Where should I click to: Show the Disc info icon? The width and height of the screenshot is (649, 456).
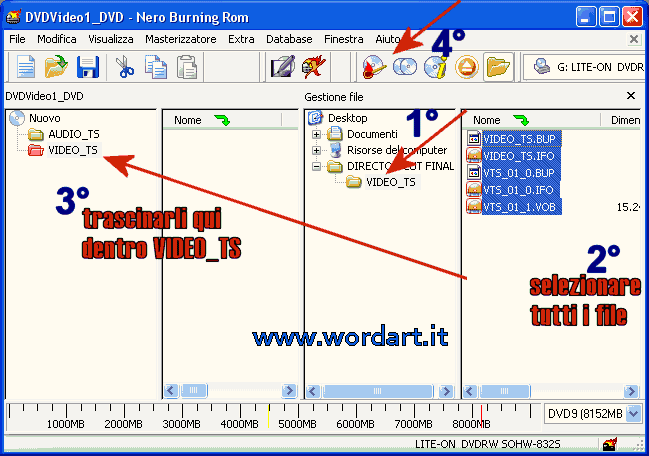click(435, 67)
